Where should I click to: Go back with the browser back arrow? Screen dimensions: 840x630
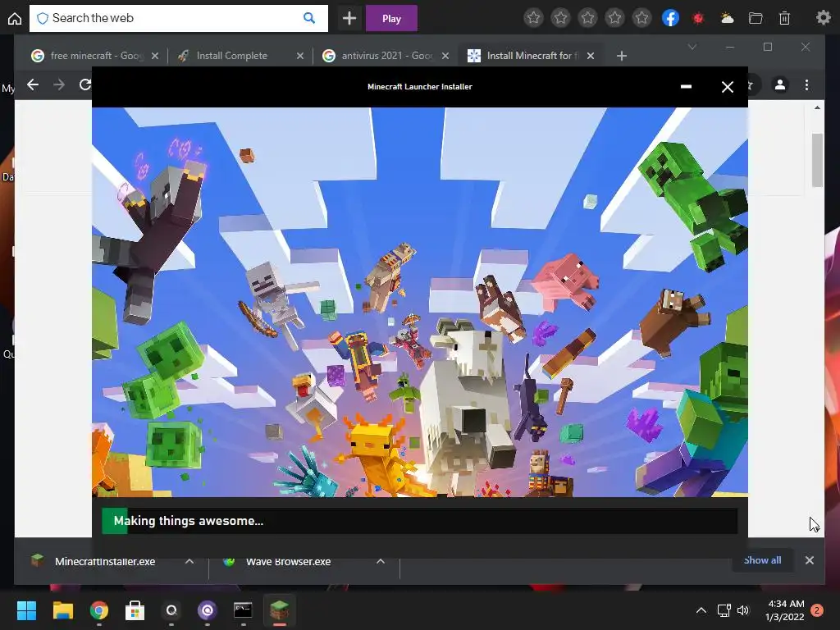click(33, 84)
